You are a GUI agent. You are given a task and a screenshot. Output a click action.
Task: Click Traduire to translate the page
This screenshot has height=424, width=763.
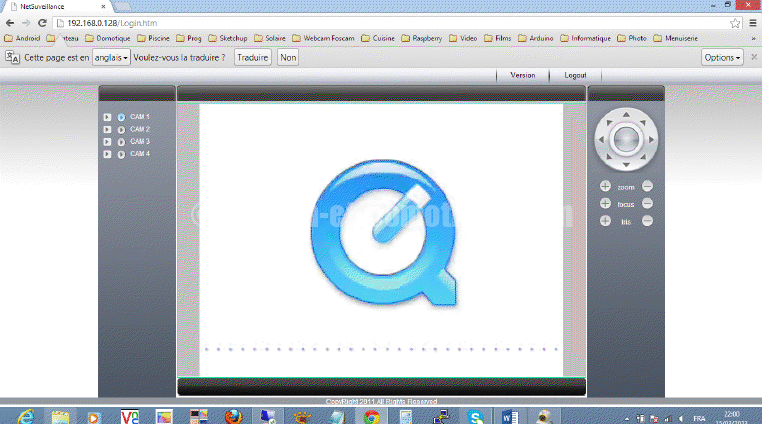[253, 57]
